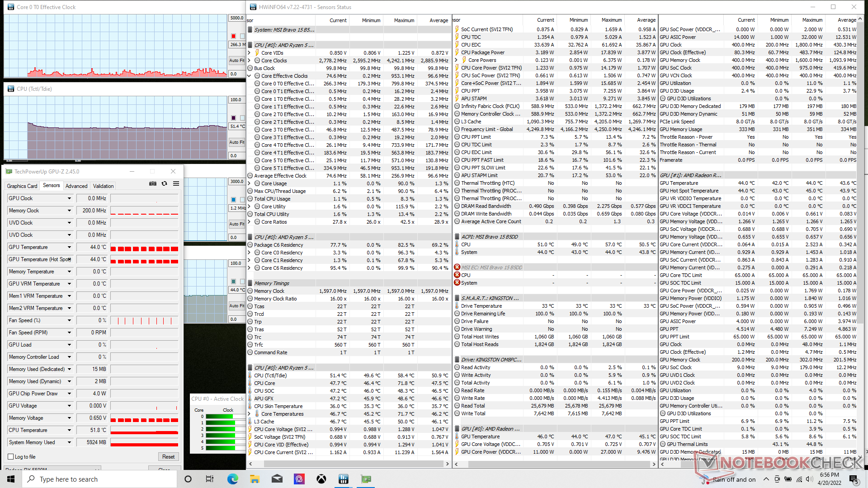
Task: Click the 5000.0 maximum scale field
Action: tap(237, 18)
